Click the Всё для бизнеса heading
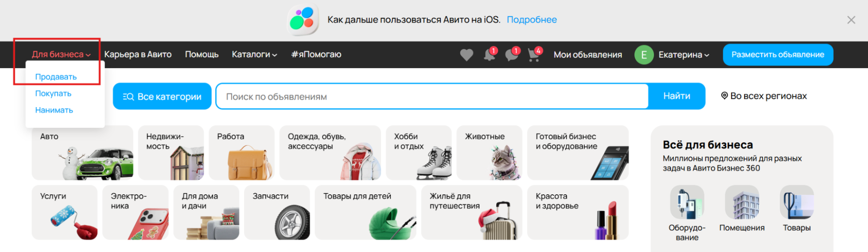The height and width of the screenshot is (252, 868). click(708, 145)
